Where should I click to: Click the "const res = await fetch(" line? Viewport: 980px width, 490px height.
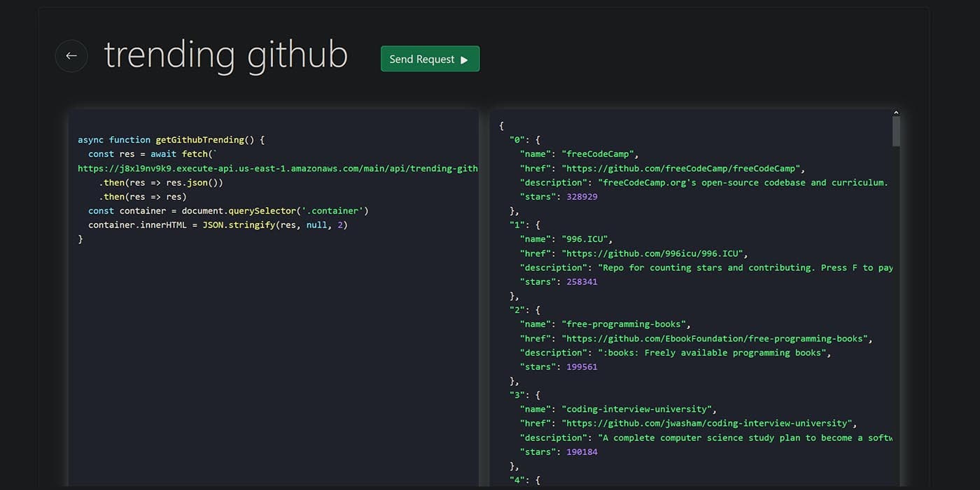[153, 154]
